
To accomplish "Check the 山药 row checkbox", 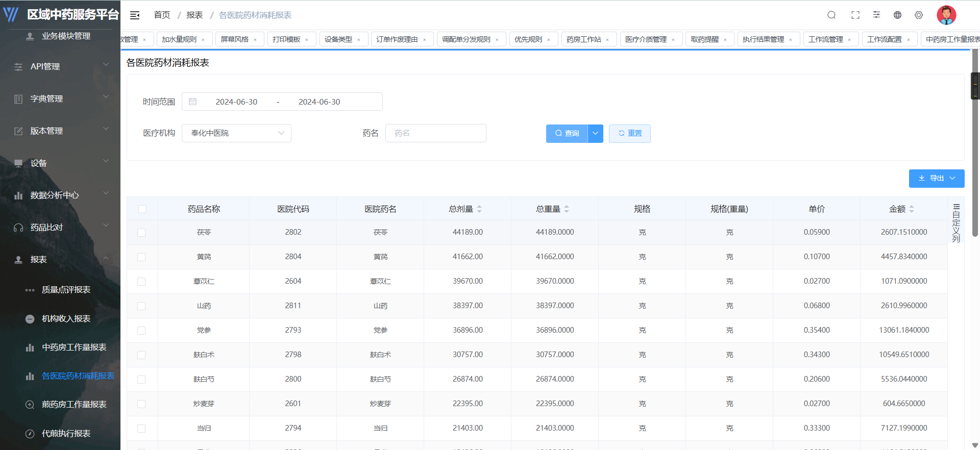I will coord(141,306).
